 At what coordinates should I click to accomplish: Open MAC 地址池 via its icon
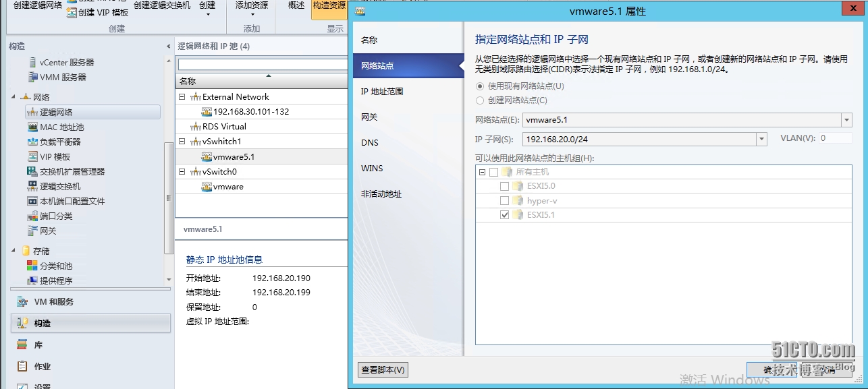(x=32, y=127)
